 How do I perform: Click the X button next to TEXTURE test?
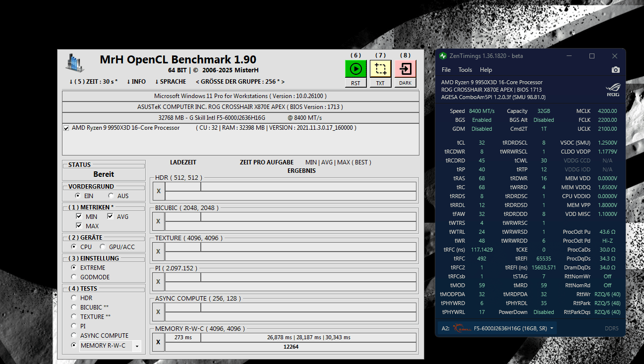tap(158, 251)
